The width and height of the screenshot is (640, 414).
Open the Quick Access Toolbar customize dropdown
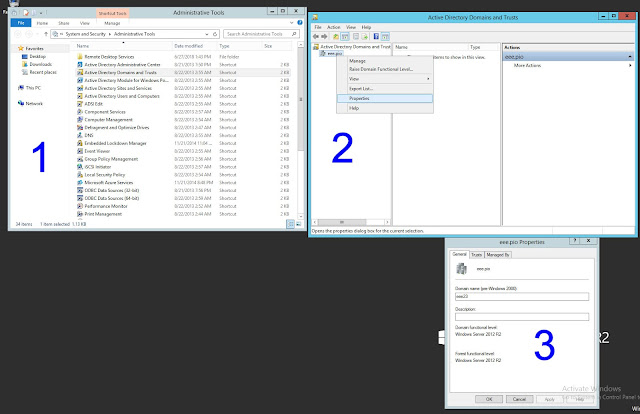pyautogui.click(x=41, y=13)
